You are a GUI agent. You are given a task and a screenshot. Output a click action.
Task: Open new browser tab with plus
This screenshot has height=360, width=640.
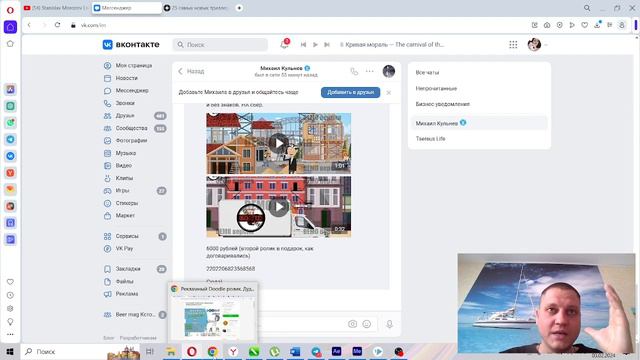239,8
